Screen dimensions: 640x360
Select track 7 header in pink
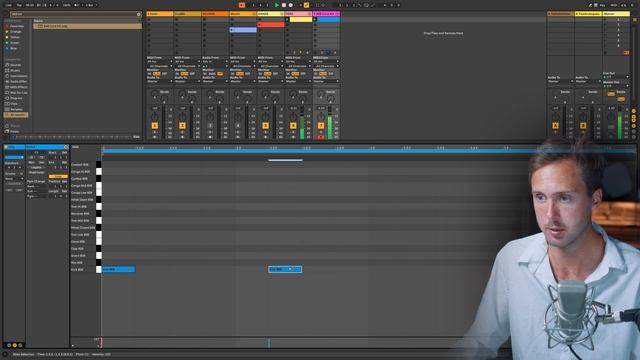326,14
